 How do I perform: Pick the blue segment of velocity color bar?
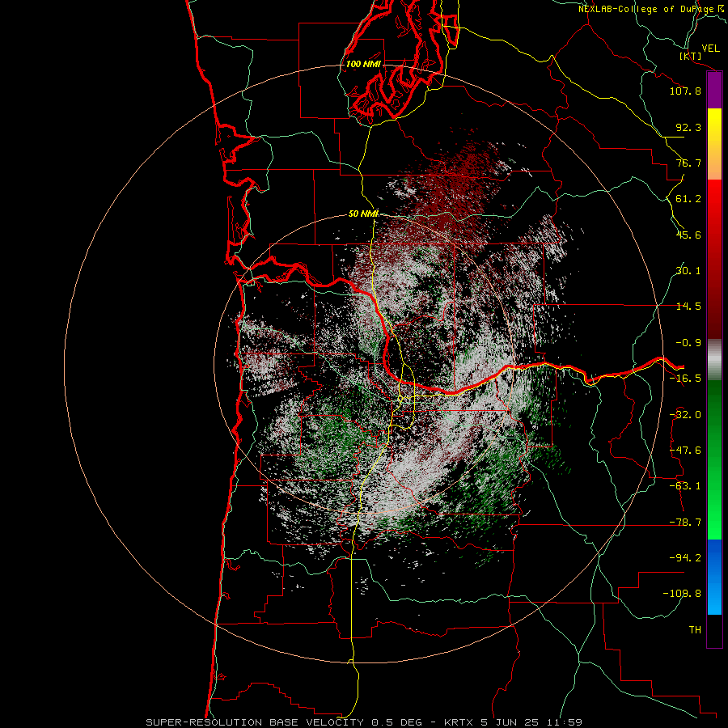(x=714, y=577)
